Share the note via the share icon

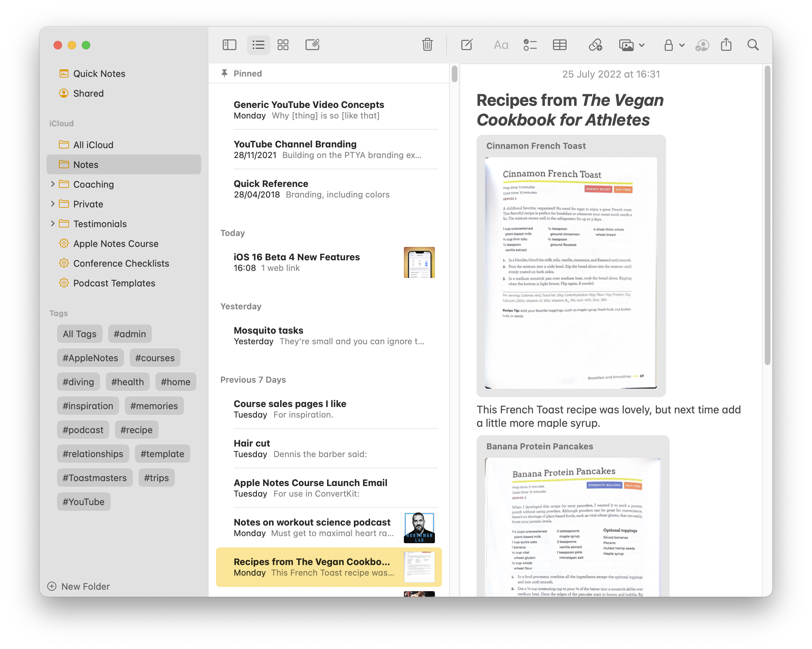click(x=726, y=44)
